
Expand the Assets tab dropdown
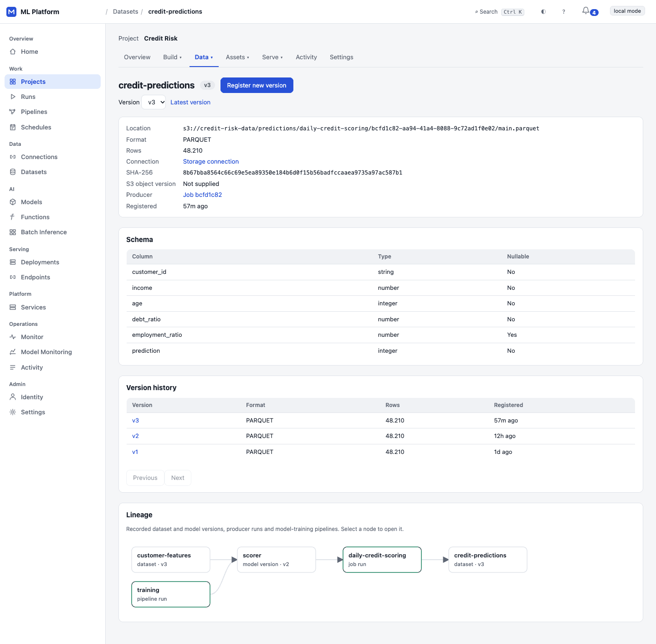238,57
